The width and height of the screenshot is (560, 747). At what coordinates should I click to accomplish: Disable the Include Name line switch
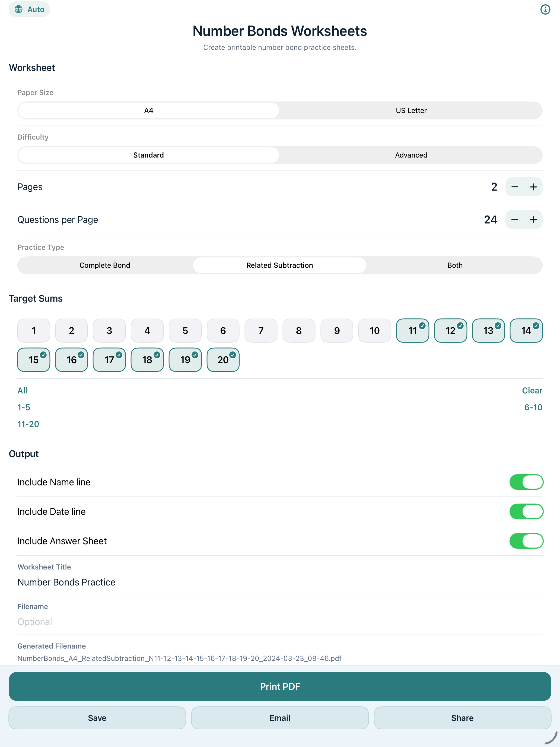(x=526, y=482)
